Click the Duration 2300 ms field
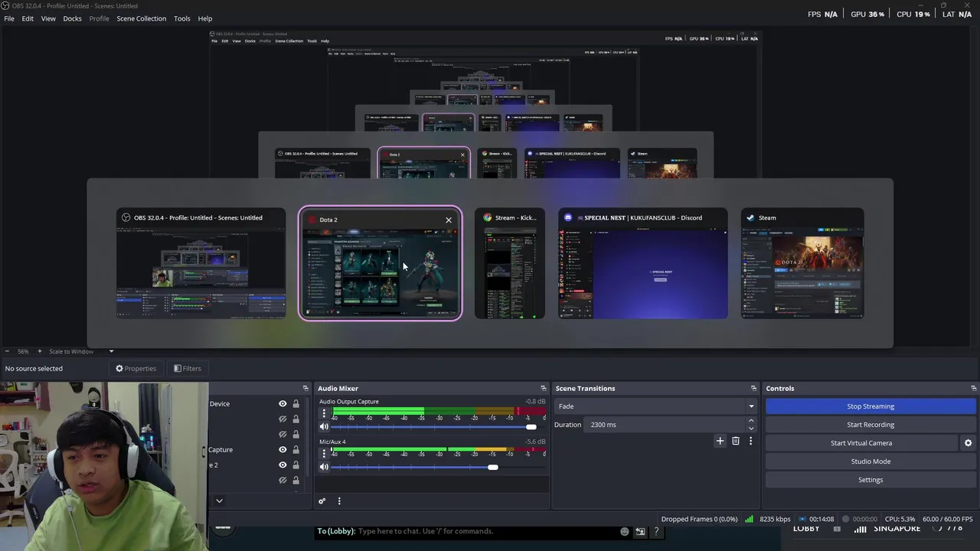 [x=666, y=425]
